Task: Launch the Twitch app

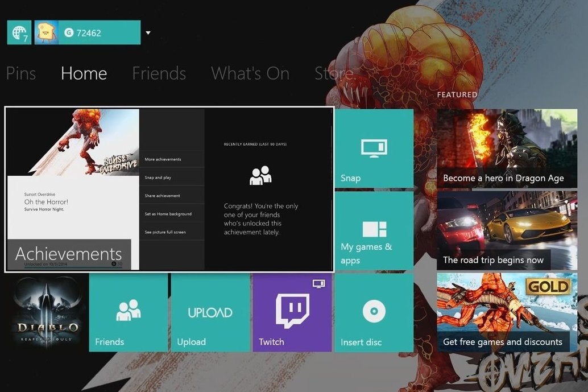Action: pos(292,312)
